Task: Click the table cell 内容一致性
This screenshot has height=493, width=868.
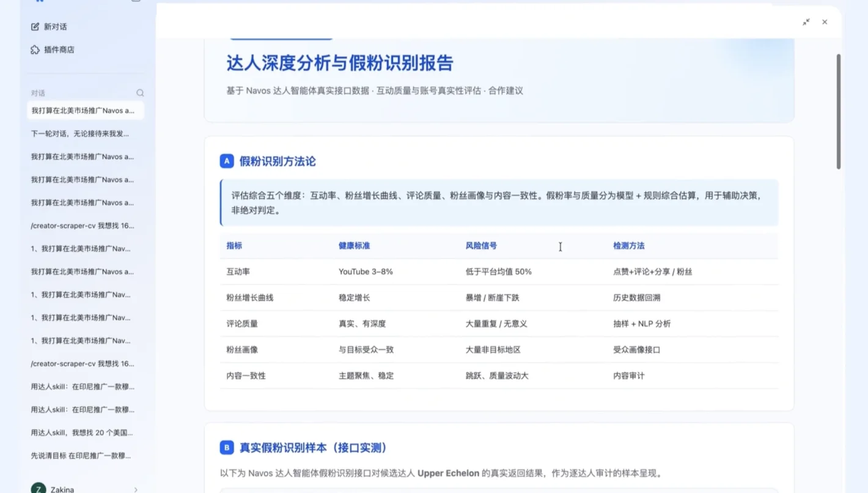Action: click(246, 376)
